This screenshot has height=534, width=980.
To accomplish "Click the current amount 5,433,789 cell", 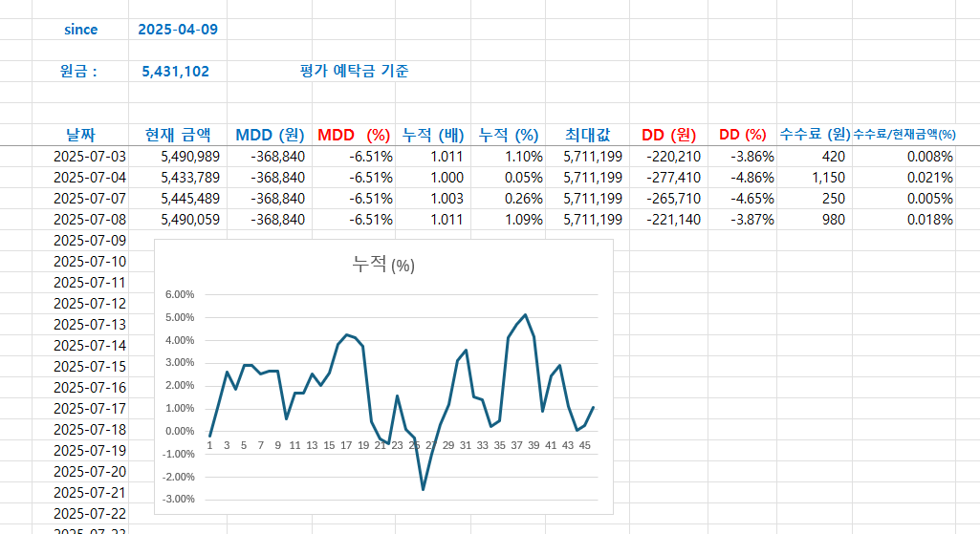I will 178,178.
